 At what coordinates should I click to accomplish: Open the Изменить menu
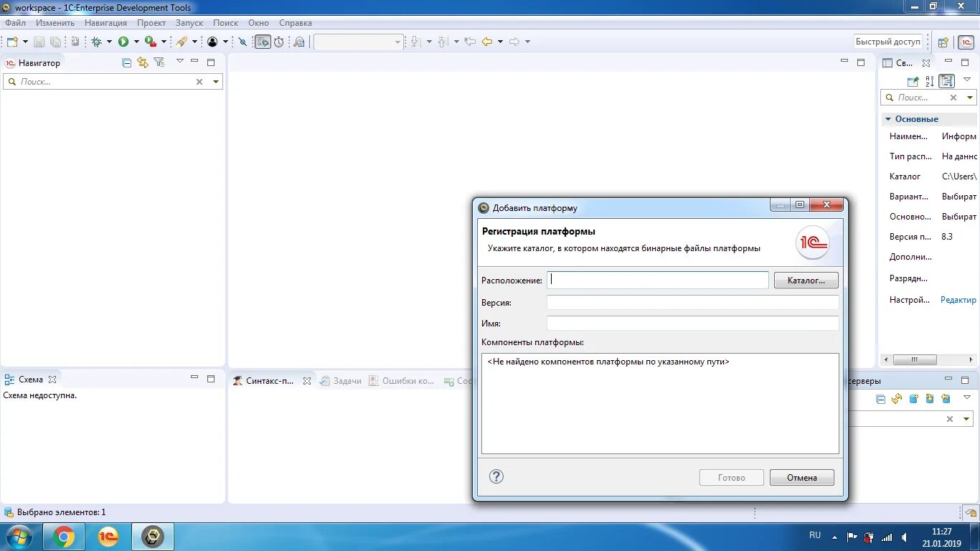tap(55, 23)
